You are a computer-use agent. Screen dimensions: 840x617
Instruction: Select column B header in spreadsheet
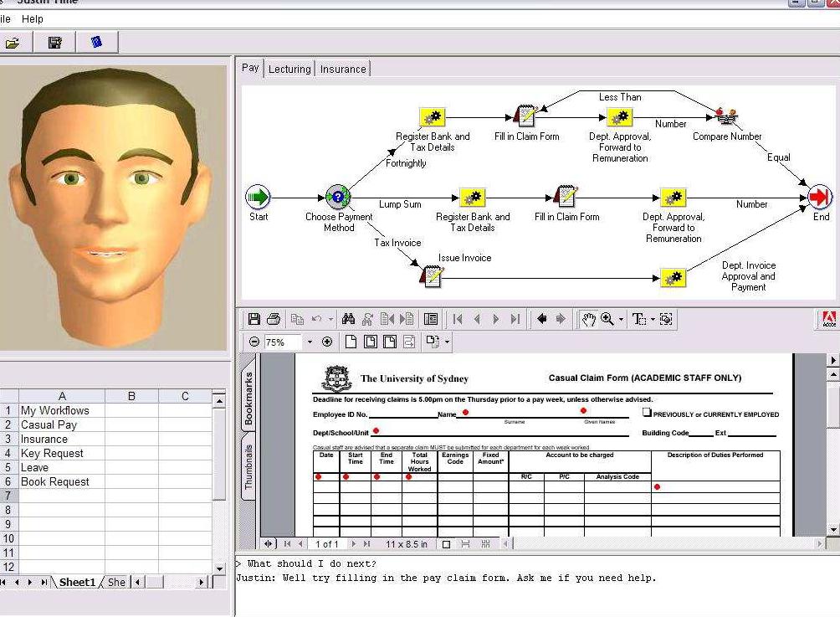pos(132,396)
